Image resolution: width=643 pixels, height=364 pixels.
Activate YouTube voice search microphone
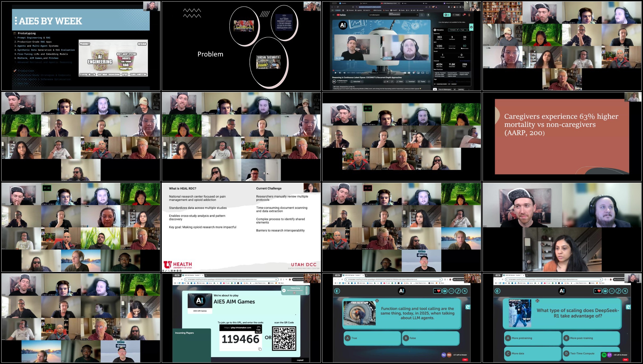pos(428,15)
